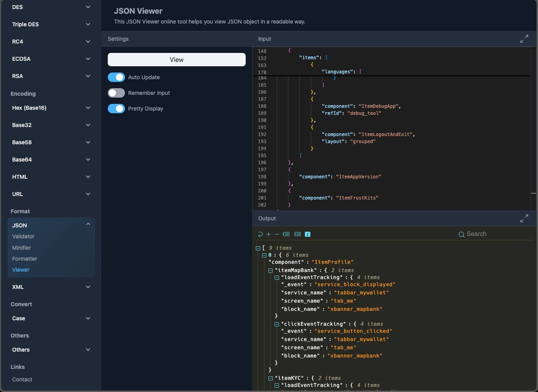
Task: Expand the Base58 sidebar section
Action: 51,142
